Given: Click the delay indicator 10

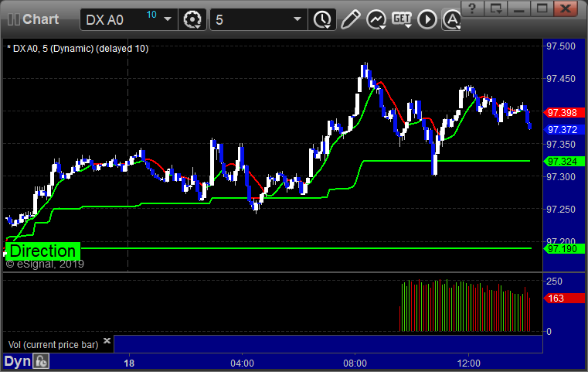Looking at the screenshot, I should 151,15.
